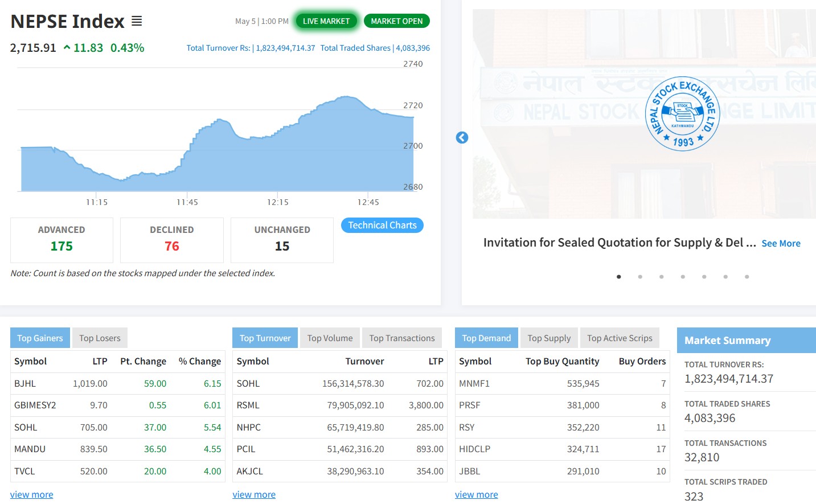Click total transactions value 32,810

coord(702,457)
